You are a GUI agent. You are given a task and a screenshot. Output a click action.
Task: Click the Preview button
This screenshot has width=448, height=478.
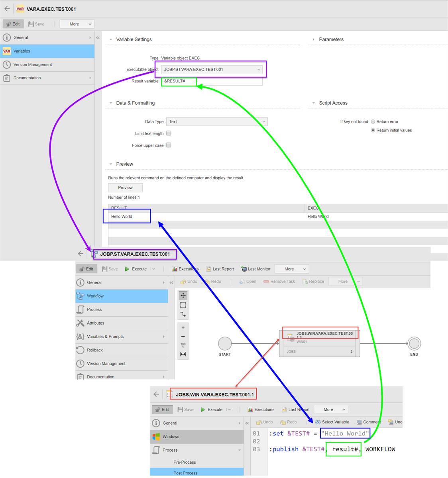pyautogui.click(x=125, y=187)
